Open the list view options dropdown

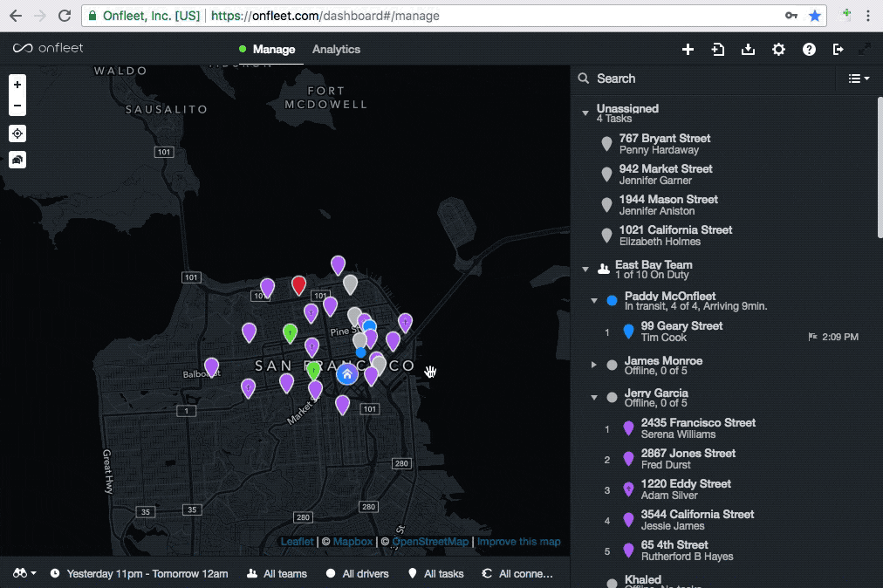pyautogui.click(x=859, y=79)
